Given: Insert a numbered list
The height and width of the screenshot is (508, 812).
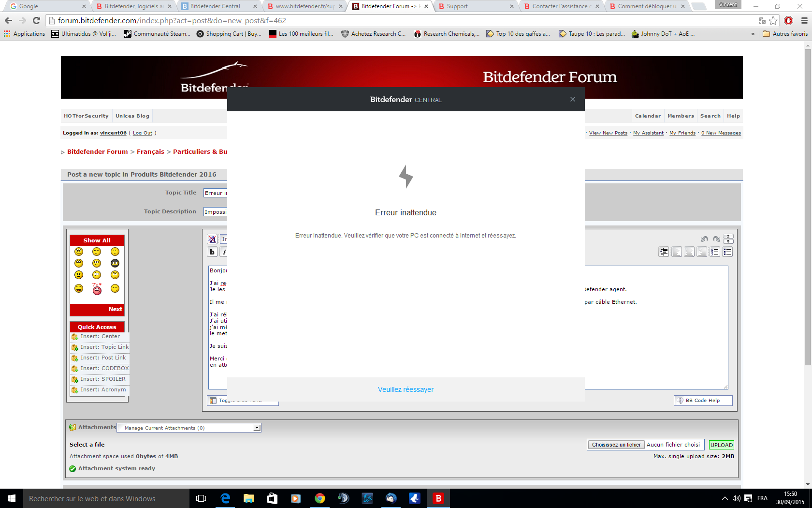Looking at the screenshot, I should tap(715, 252).
